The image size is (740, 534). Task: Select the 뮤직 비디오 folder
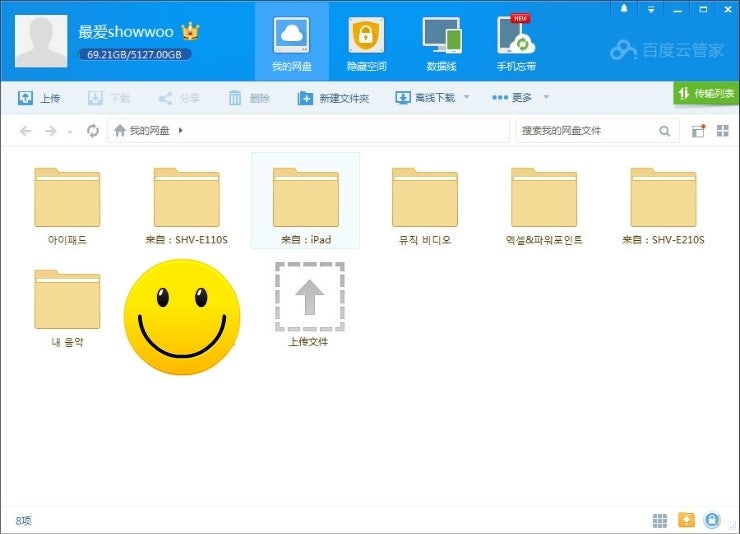pos(425,206)
